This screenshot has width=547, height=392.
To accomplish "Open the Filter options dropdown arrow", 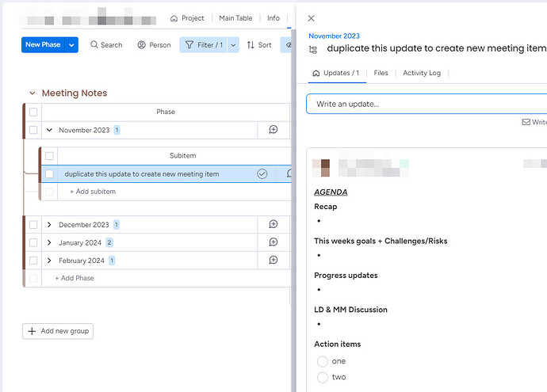I will [x=233, y=45].
